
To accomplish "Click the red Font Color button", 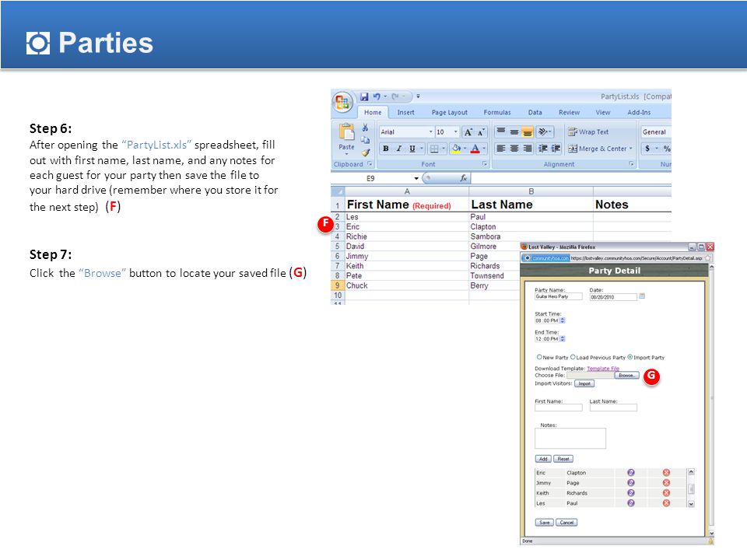I will pos(475,149).
